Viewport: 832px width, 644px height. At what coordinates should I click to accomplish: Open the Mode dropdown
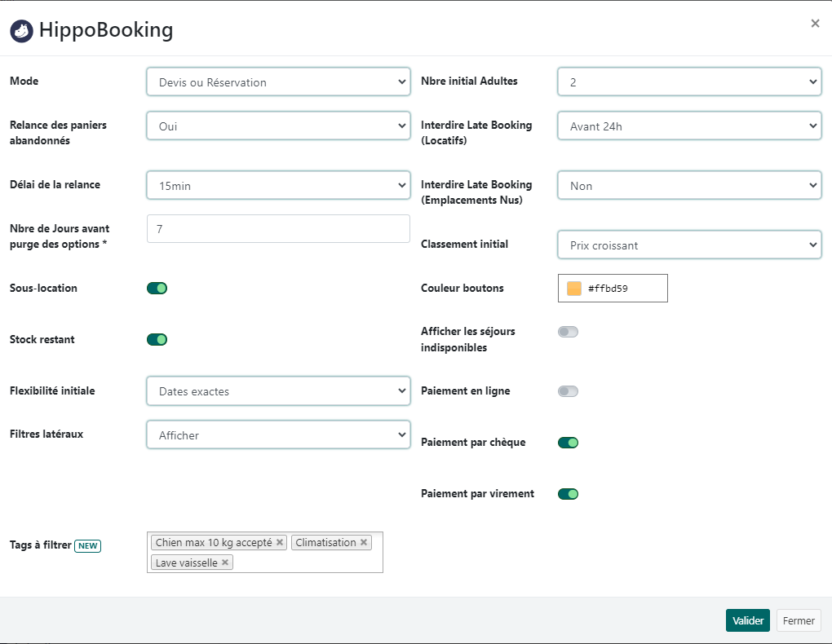click(x=278, y=82)
